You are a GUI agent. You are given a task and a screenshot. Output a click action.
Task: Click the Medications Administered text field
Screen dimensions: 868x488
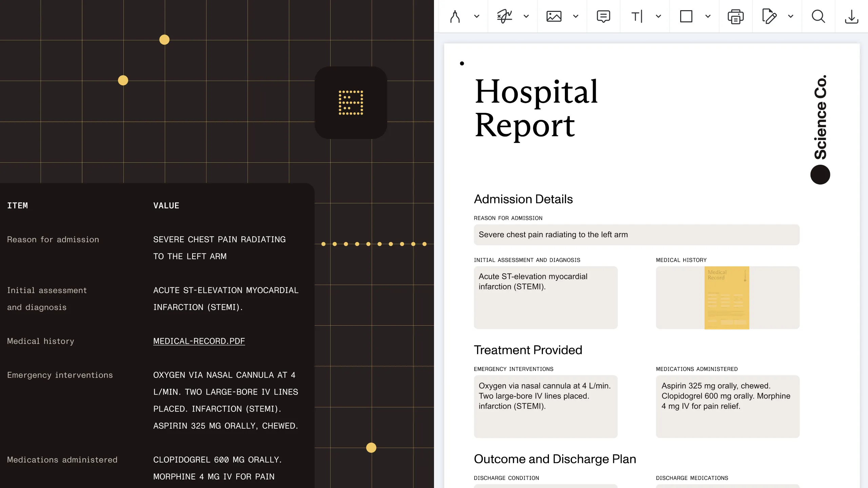tap(728, 406)
